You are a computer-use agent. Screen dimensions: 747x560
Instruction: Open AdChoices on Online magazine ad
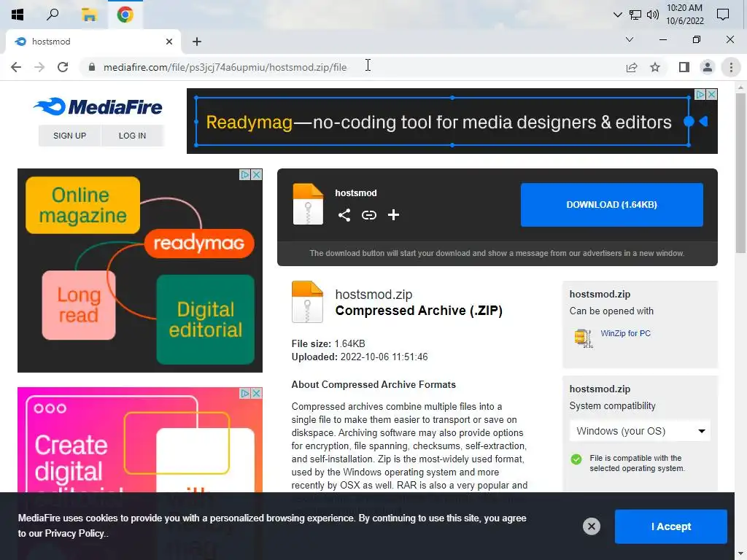click(245, 175)
